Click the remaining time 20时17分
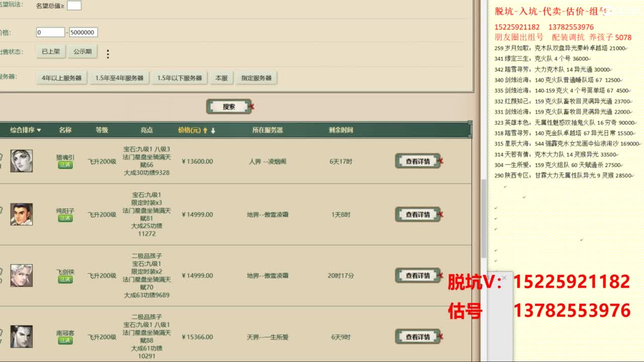 point(341,276)
